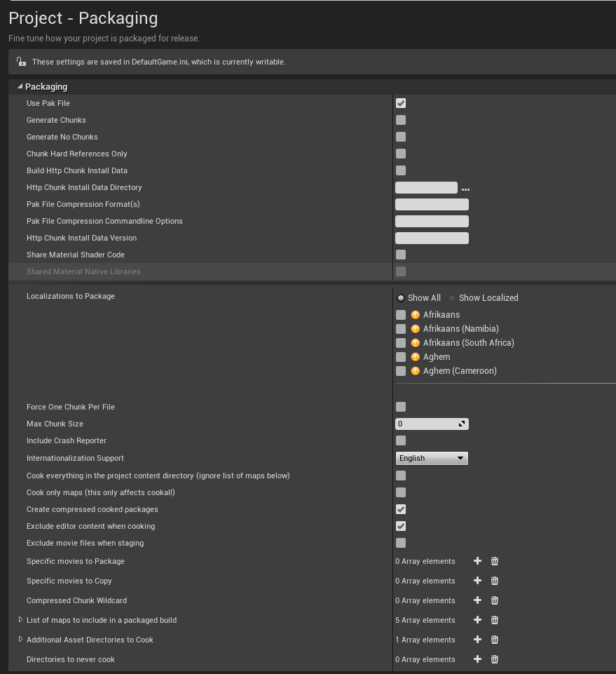Expand List of maps to include
The image size is (616, 674).
coord(20,619)
